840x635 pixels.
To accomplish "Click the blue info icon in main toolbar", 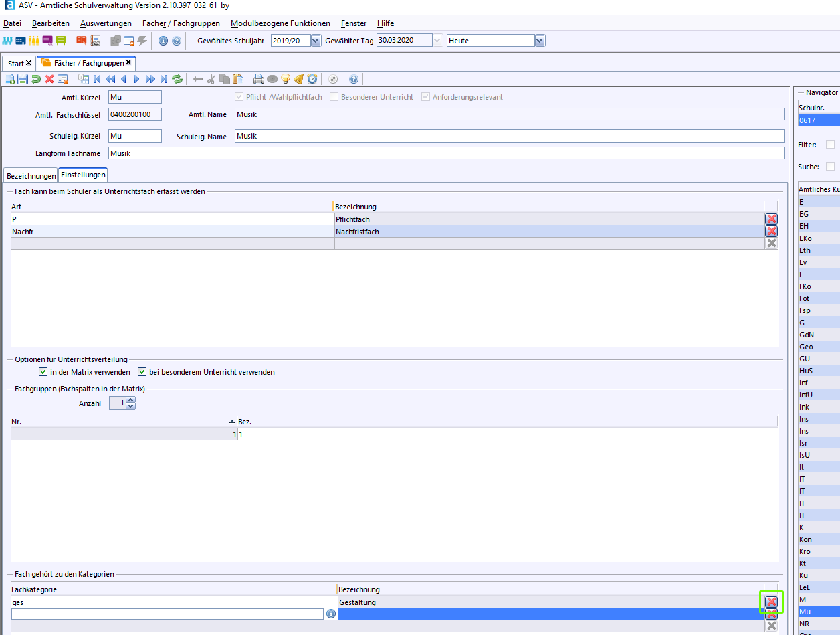I will (x=163, y=41).
